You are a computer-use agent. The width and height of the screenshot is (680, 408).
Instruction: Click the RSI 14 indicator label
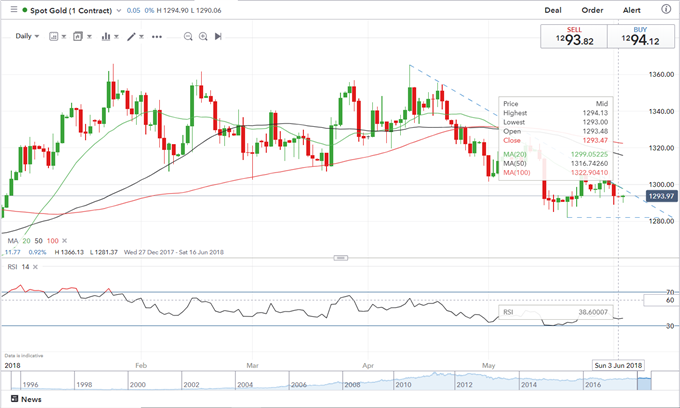tap(18, 267)
